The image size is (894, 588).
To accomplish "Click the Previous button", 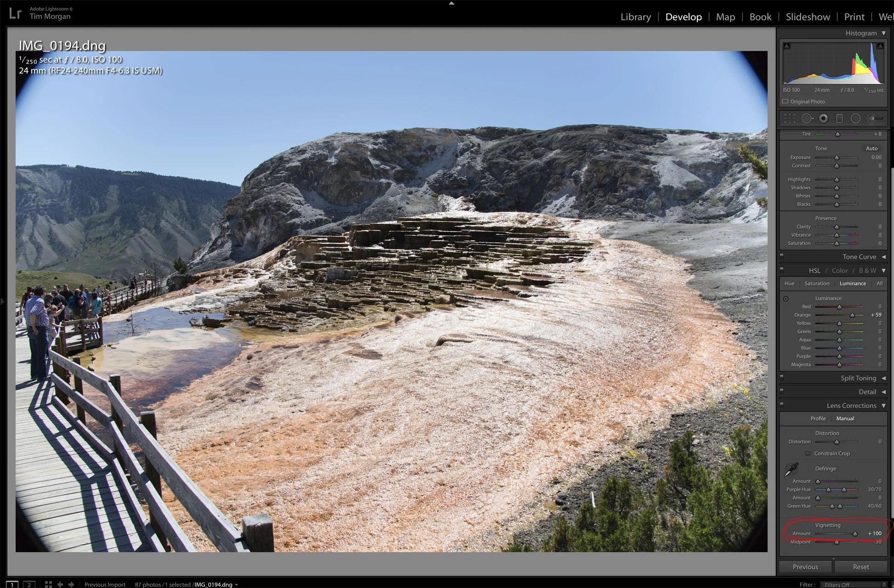I will coord(805,567).
